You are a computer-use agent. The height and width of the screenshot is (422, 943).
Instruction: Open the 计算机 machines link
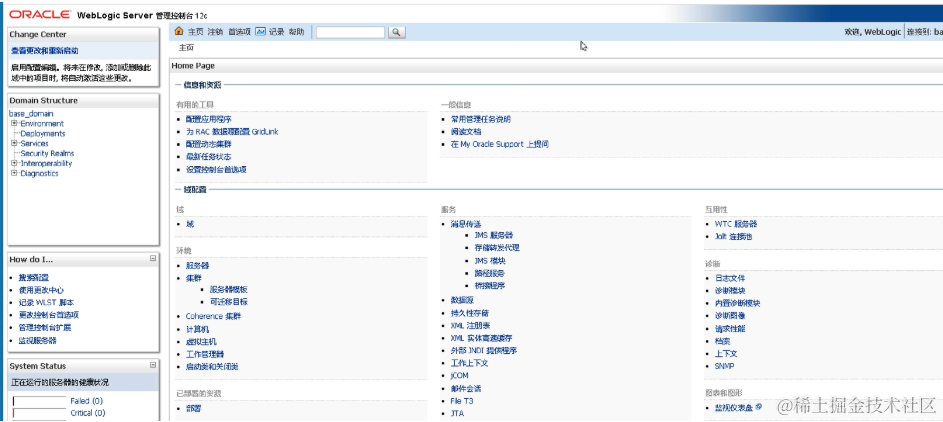coord(197,329)
